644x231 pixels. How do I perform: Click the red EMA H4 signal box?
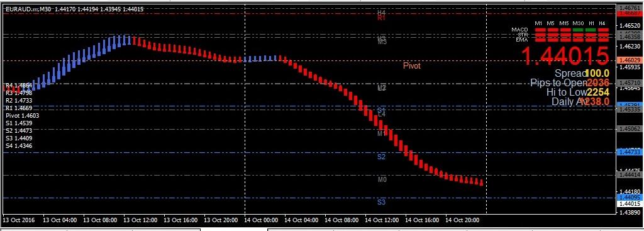[x=603, y=40]
